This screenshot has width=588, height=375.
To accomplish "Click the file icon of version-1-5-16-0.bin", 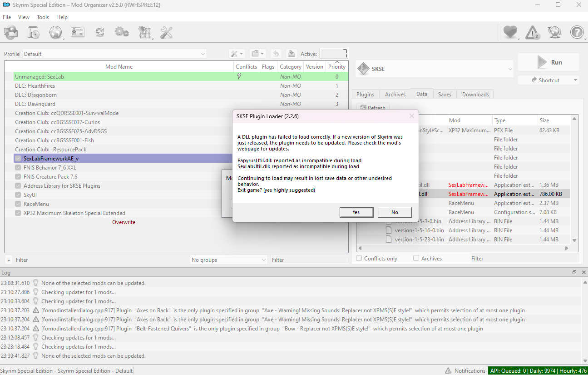I will coord(389,230).
